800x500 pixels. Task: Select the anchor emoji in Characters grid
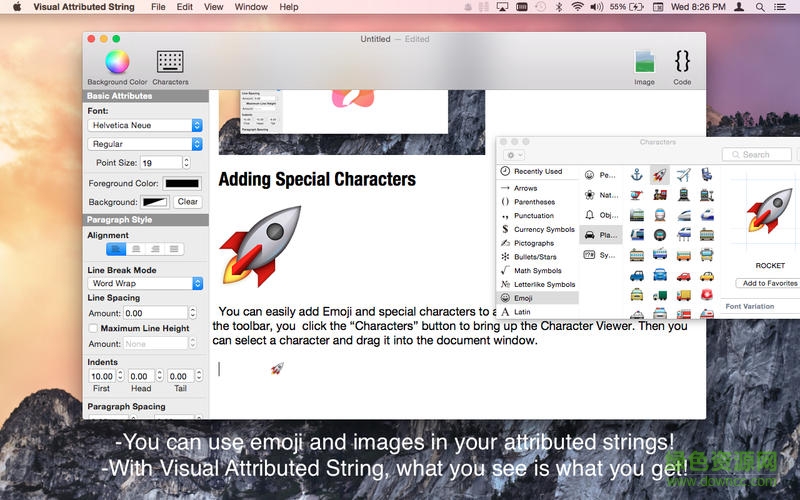[x=636, y=175]
